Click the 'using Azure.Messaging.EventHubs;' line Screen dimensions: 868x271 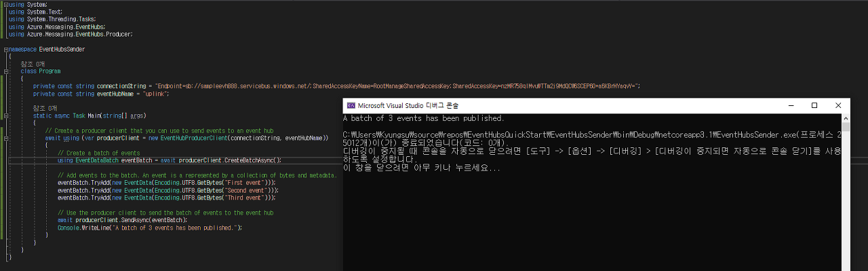click(58, 26)
